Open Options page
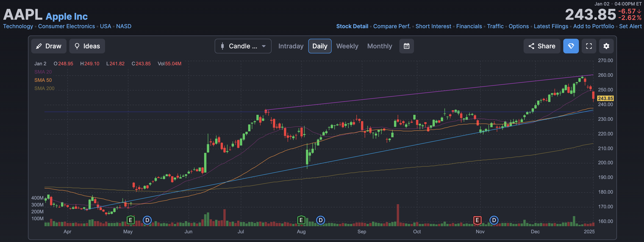 pos(519,26)
